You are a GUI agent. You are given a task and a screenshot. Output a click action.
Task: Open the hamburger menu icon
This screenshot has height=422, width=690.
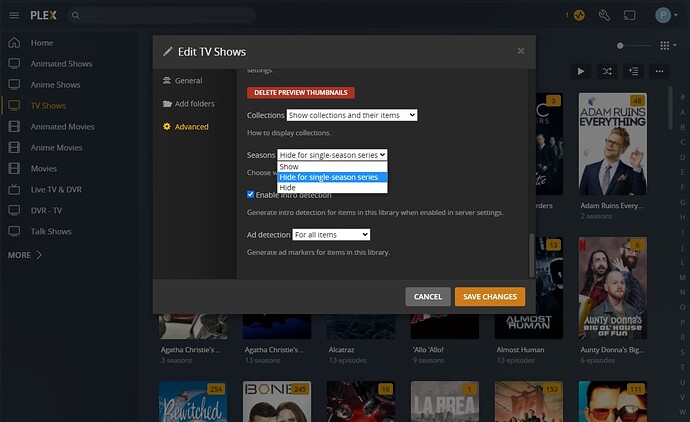14,15
